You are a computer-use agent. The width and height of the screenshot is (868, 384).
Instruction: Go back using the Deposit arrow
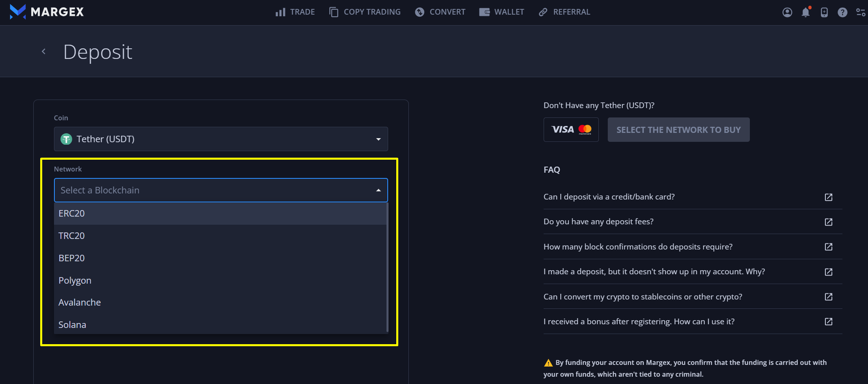pyautogui.click(x=44, y=52)
